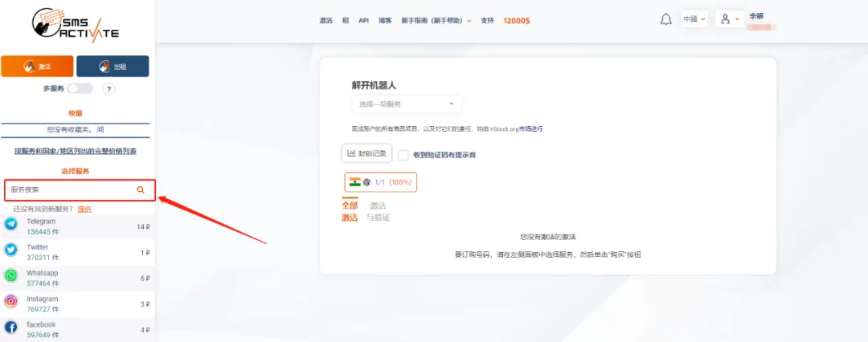868x342 pixels.
Task: Click the 封锁记录 button
Action: [x=366, y=153]
